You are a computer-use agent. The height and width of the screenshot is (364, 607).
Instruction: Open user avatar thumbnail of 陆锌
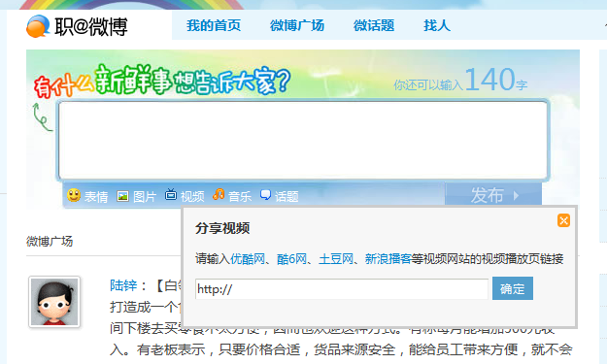pos(54,302)
